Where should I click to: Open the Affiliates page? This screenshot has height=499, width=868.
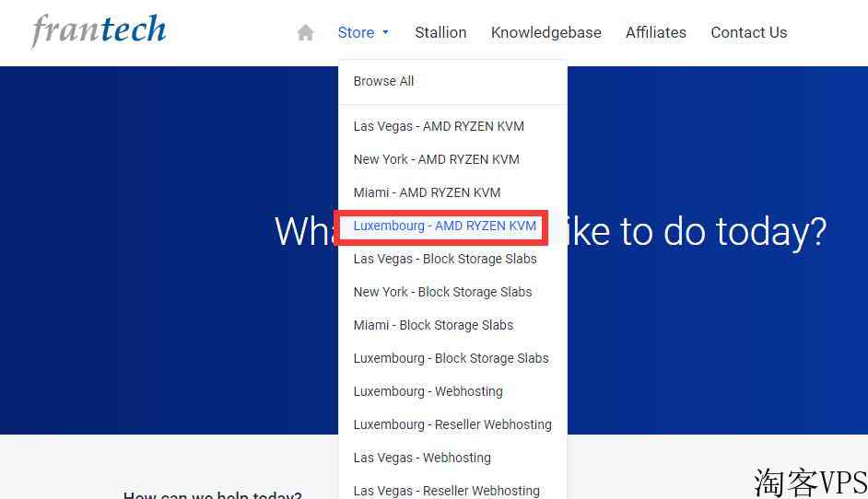click(x=655, y=33)
